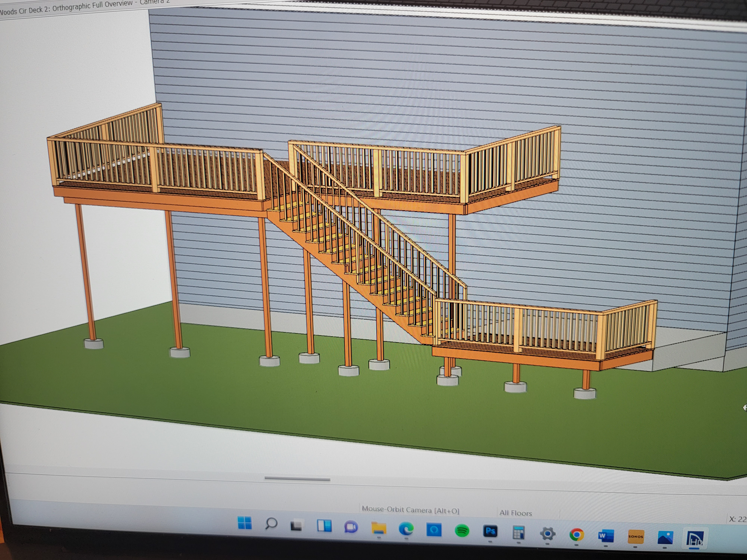
Task: Open the Widgets panel icon
Action: pos(324,526)
